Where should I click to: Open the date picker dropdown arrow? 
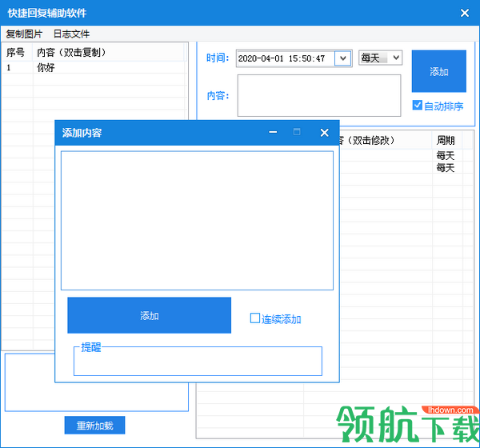343,58
